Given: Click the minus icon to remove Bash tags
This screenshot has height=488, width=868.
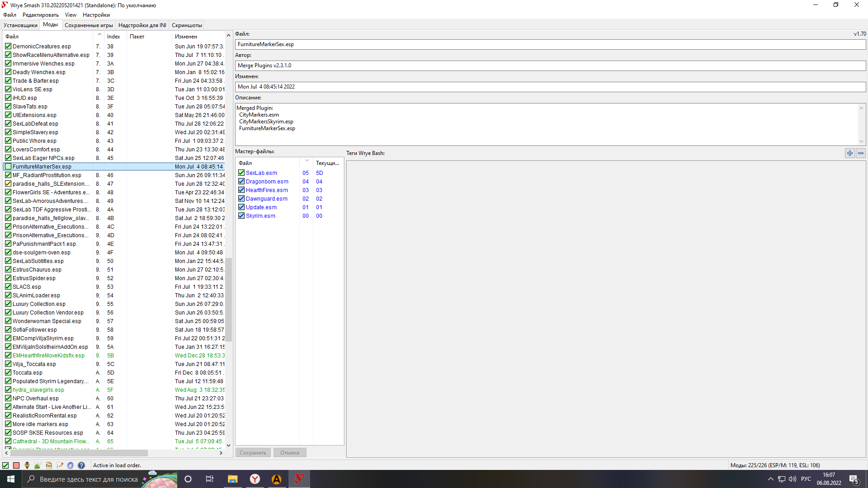Looking at the screenshot, I should coord(861,153).
